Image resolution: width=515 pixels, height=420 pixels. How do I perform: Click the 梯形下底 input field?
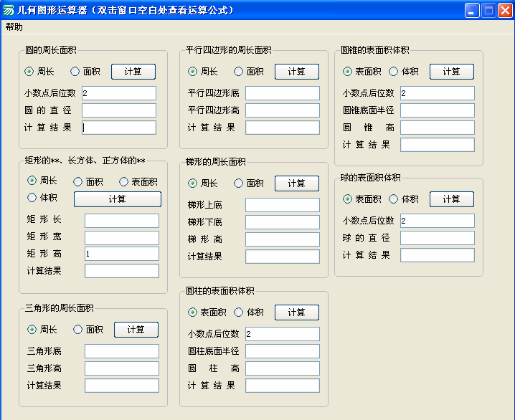coord(283,222)
